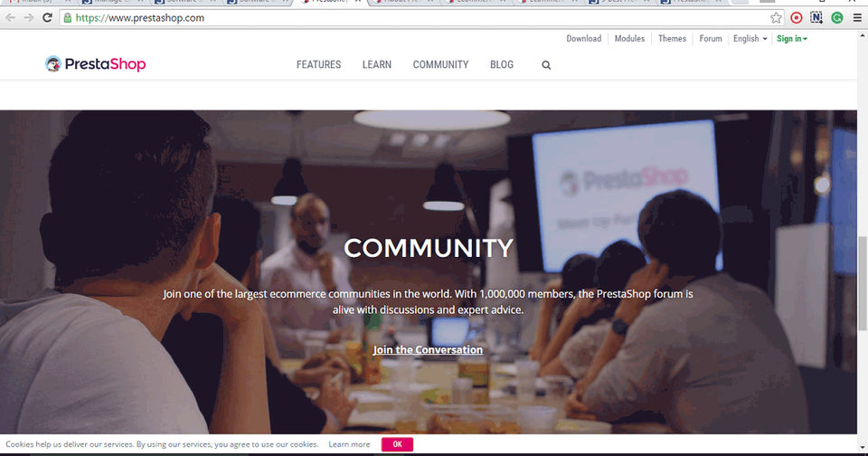Click the browser reload icon
The height and width of the screenshot is (456, 868).
pyautogui.click(x=48, y=18)
